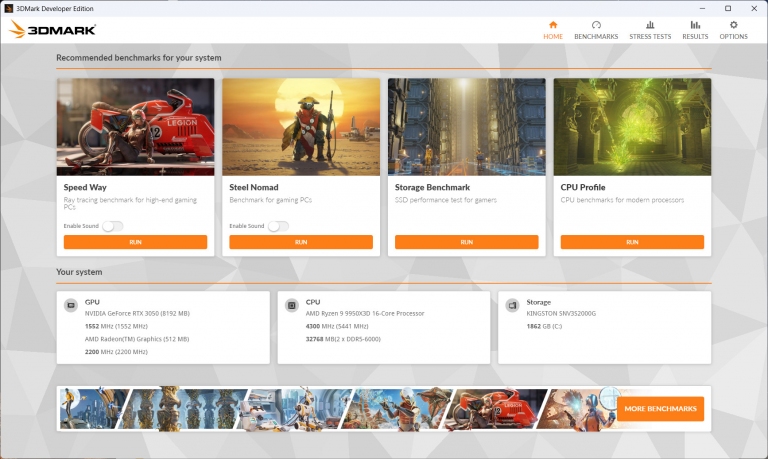Maximize the 3DMark window
768x459 pixels.
[x=728, y=8]
